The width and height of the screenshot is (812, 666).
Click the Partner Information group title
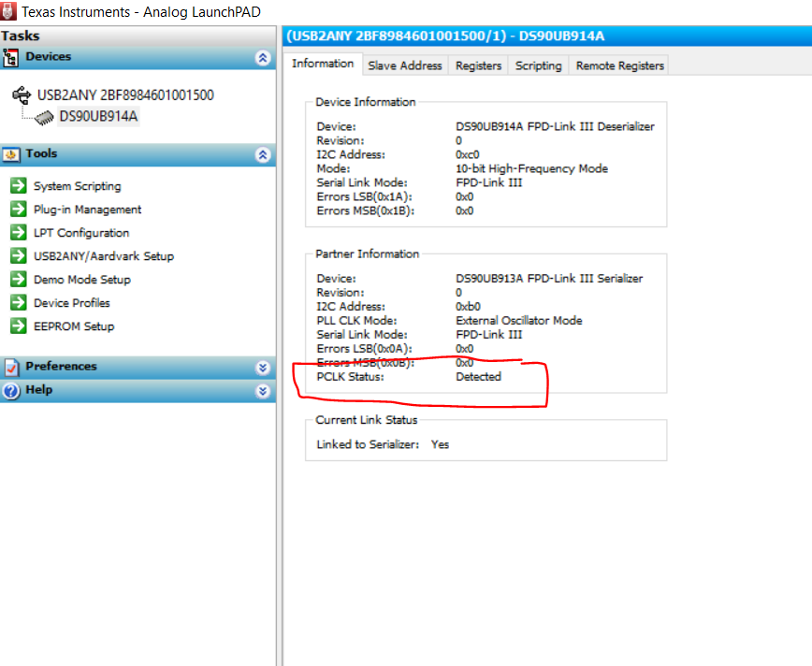(x=367, y=253)
